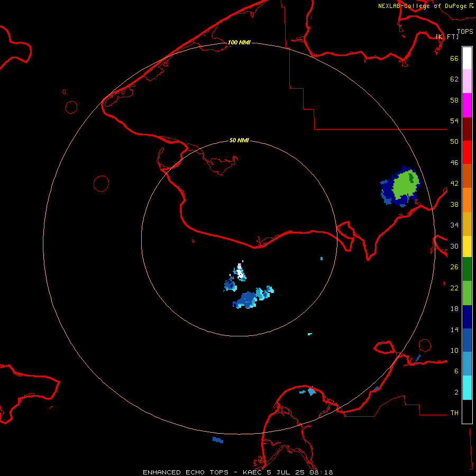Click the "66" legend value

coord(454,58)
